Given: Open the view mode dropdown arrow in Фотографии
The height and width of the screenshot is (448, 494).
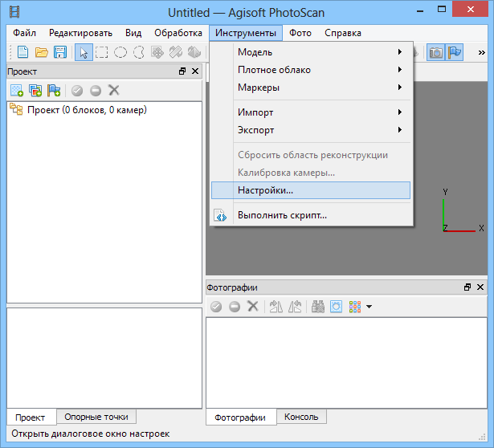Looking at the screenshot, I should pos(369,307).
